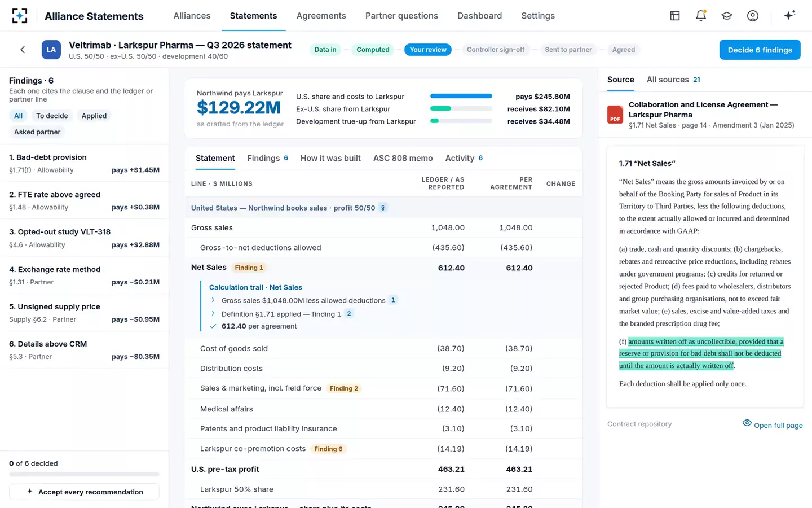Click the 0 of 6 decided progress bar

(x=85, y=474)
